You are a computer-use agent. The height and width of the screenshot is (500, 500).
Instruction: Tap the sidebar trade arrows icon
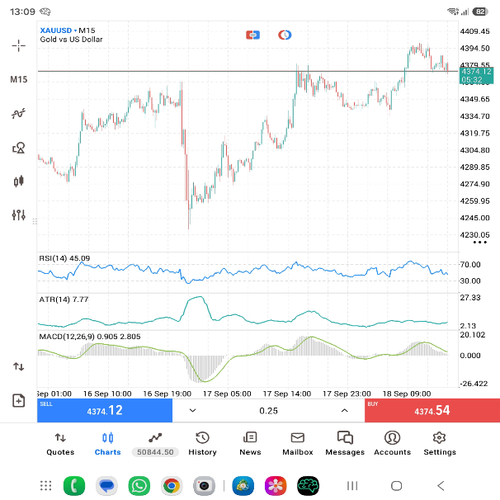(x=19, y=367)
